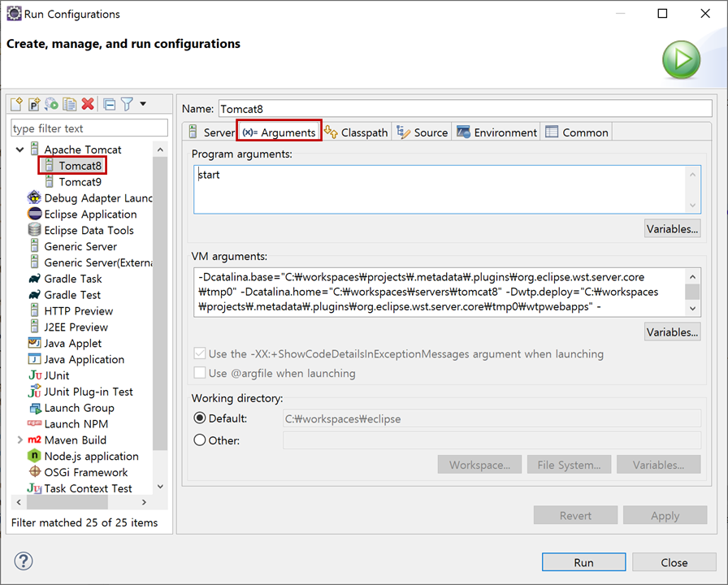Click the Revert button
The height and width of the screenshot is (585, 728).
tap(575, 515)
